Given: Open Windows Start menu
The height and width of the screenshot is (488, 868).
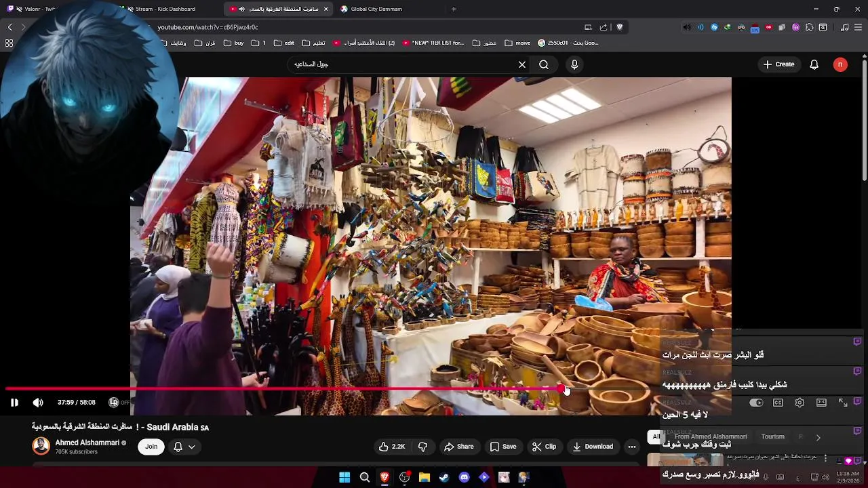Looking at the screenshot, I should [x=344, y=477].
